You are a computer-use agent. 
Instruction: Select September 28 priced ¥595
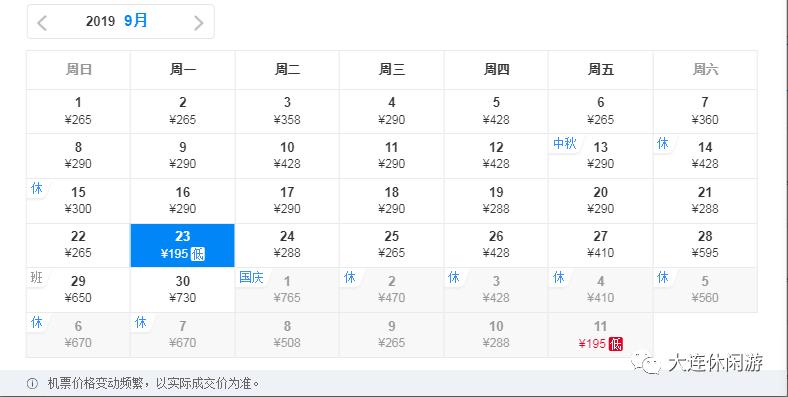[x=705, y=245]
